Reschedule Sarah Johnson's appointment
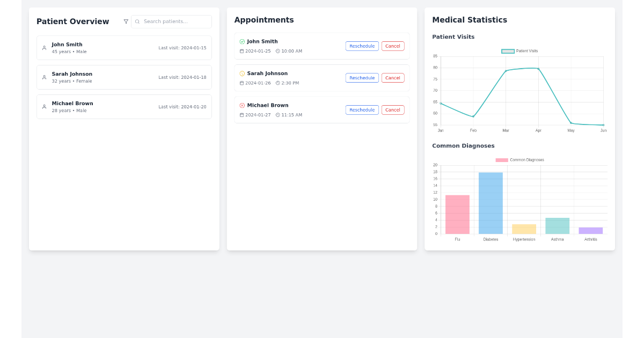This screenshot has height=338, width=644. 362,77
